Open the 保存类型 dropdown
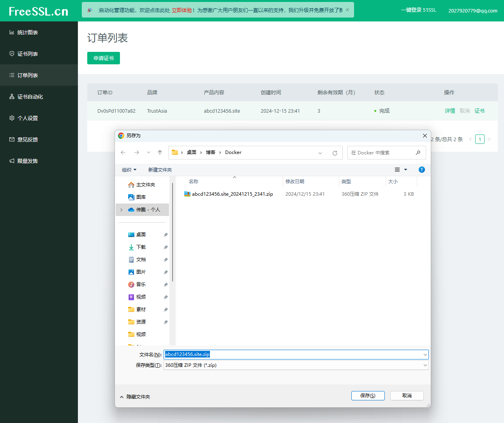Screen dimensions: 504x423 click(296, 365)
